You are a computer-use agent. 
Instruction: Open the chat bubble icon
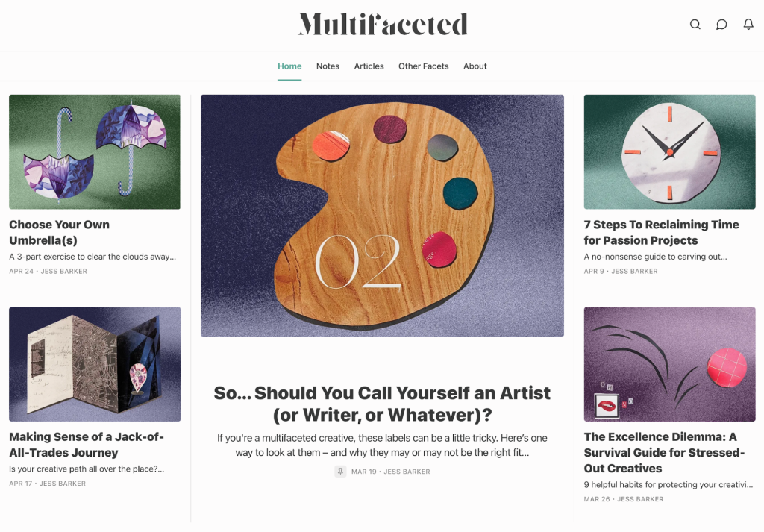tap(721, 25)
